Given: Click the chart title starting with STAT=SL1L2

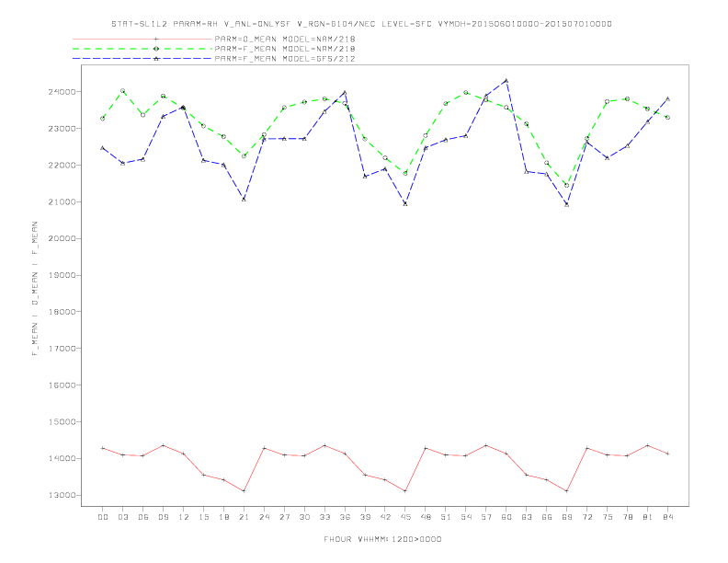Looking at the screenshot, I should 361,24.
